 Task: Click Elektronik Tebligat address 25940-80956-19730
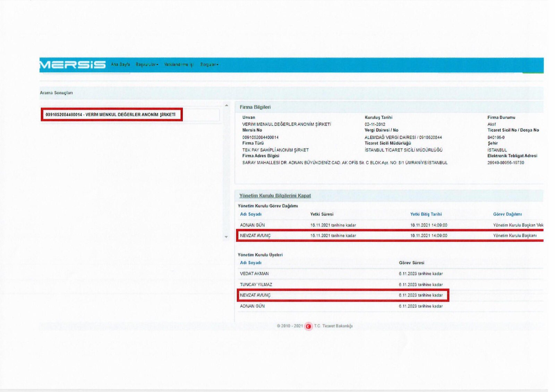[506, 163]
